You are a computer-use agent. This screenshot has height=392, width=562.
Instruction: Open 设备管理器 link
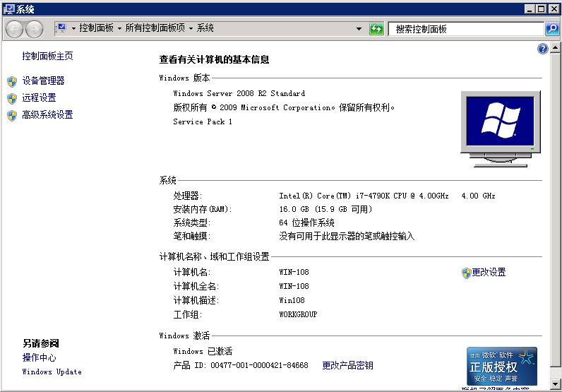[x=43, y=81]
